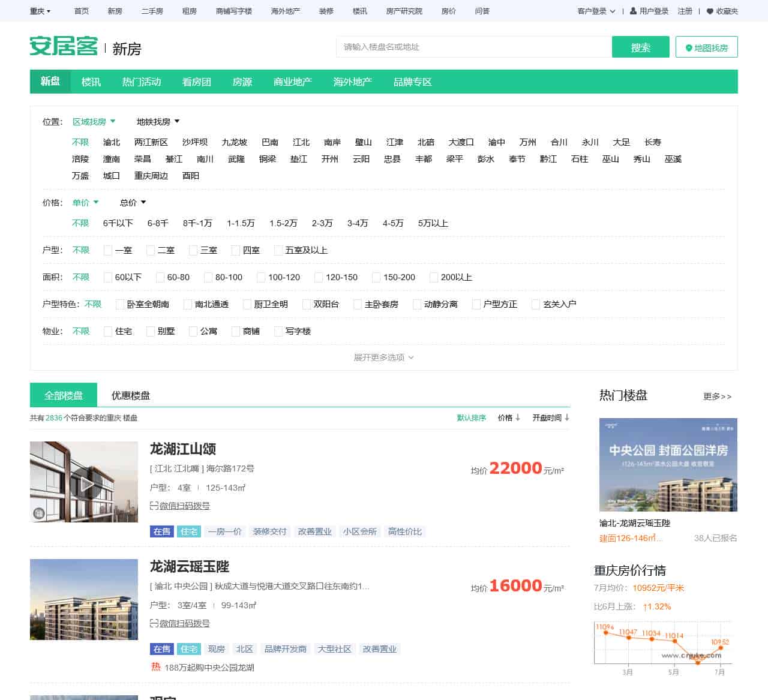Image resolution: width=768 pixels, height=700 pixels.
Task: Open the 单价 price dropdown
Action: click(x=84, y=203)
